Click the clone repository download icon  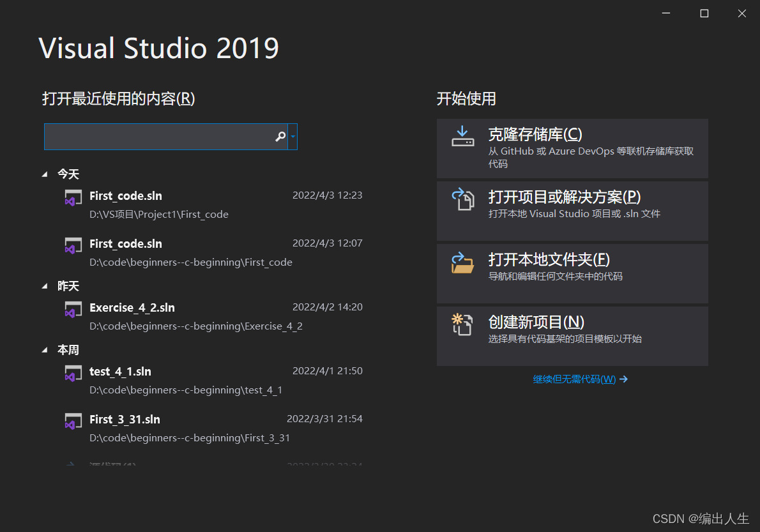tap(463, 136)
